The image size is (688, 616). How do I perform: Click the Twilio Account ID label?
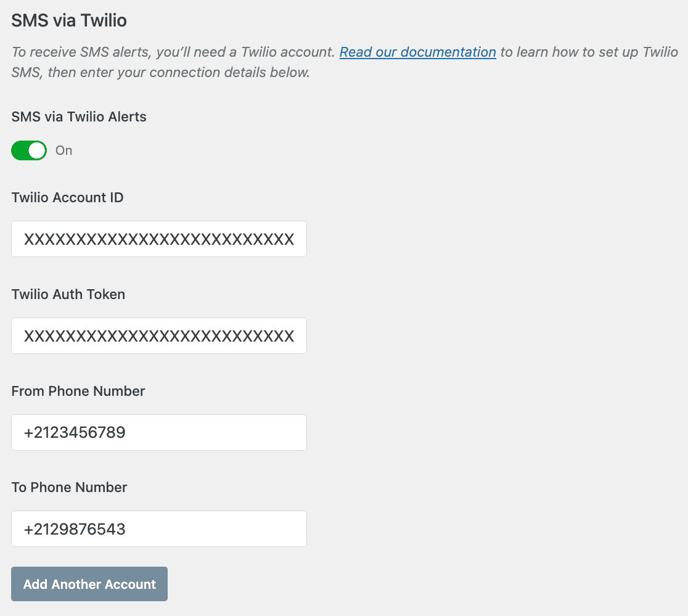point(68,197)
